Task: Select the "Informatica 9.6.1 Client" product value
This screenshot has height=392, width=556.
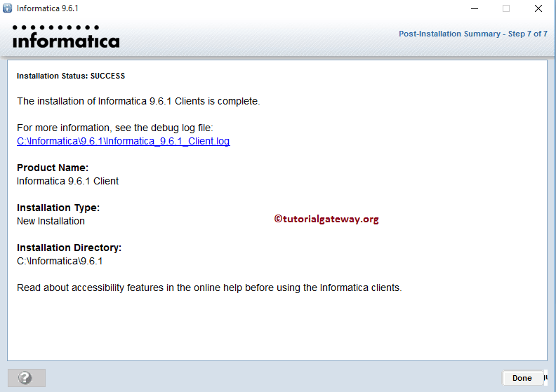Action: pyautogui.click(x=67, y=181)
